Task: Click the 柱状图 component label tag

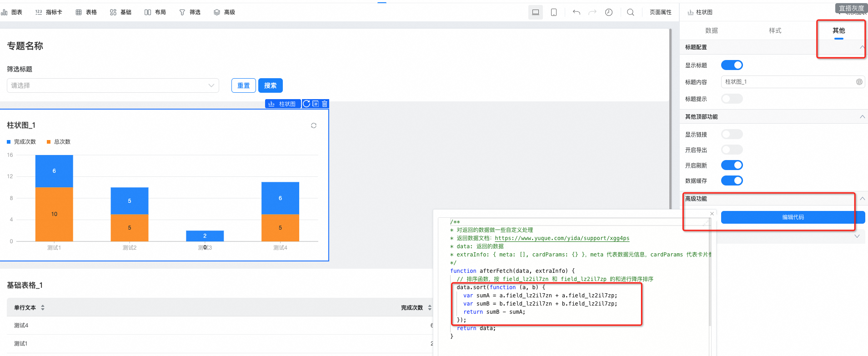Action: [283, 104]
